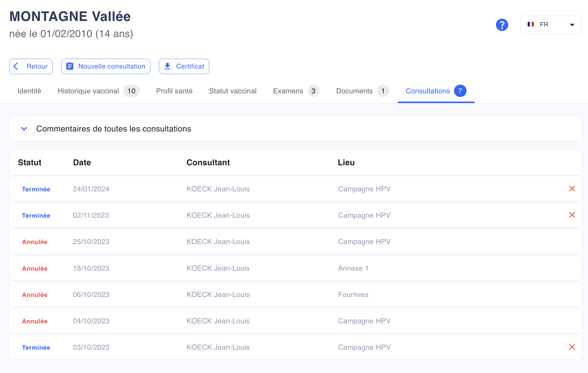The width and height of the screenshot is (588, 373).
Task: Expand Commentaires de toutes les consultations
Action: pyautogui.click(x=295, y=129)
